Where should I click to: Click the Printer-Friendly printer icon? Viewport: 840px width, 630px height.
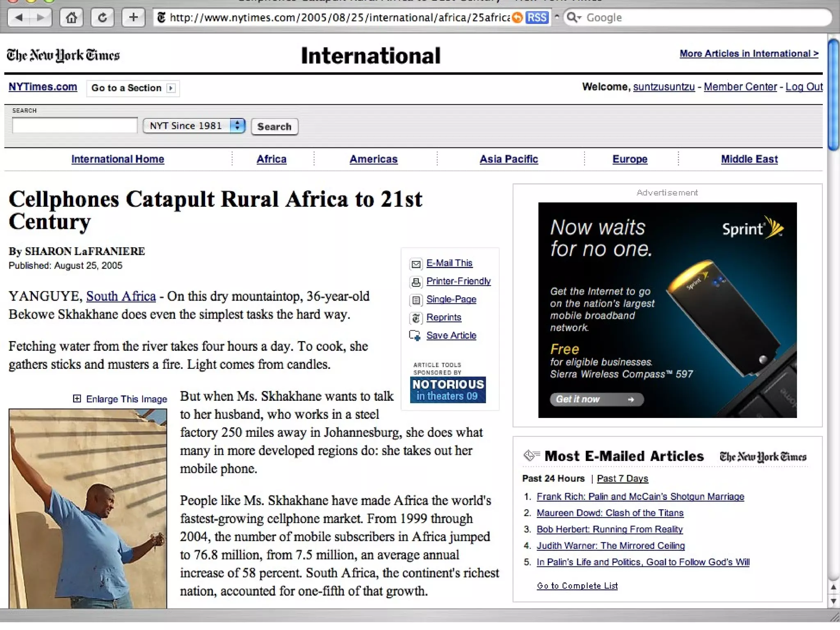416,282
